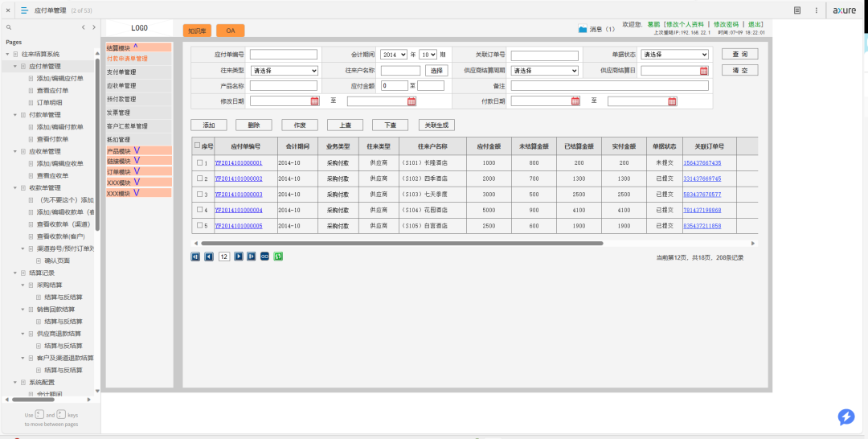The height and width of the screenshot is (439, 868).
Task: Open calendar for 供应商结算日 field
Action: (703, 71)
